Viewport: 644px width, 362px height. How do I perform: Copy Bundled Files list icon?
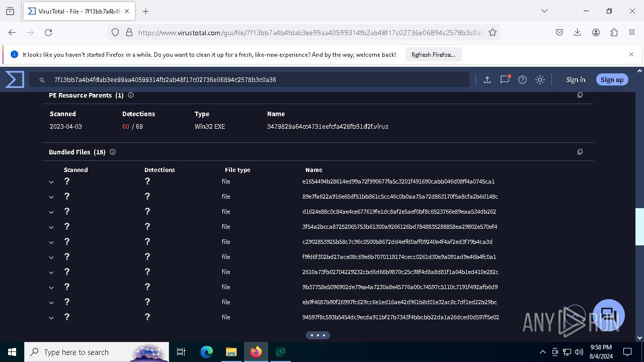point(580,152)
